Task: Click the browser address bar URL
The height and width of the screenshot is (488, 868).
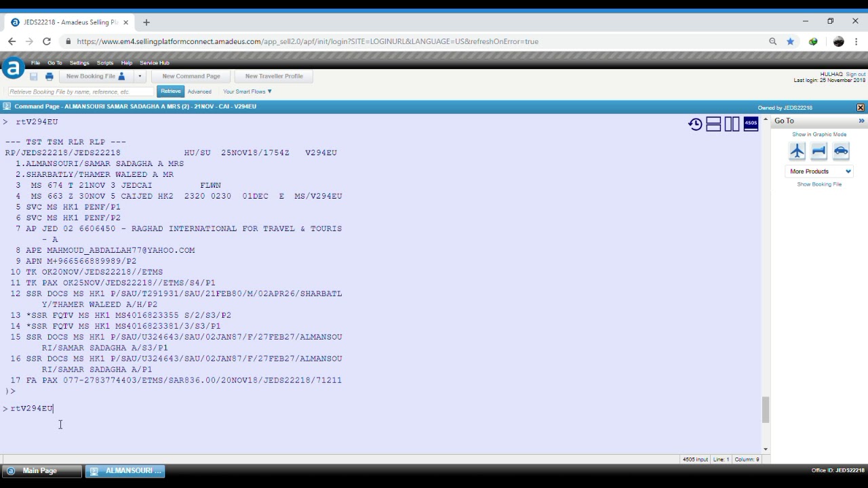Action: coord(308,41)
